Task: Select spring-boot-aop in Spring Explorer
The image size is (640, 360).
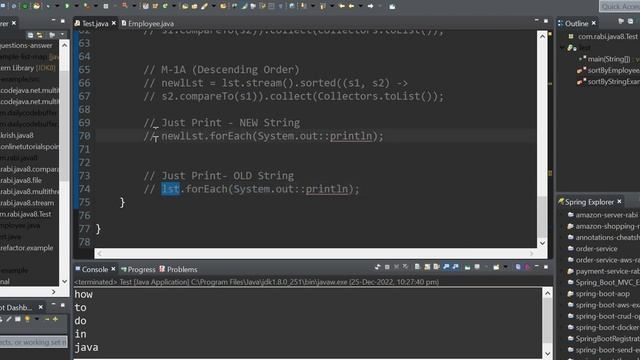Action: [602, 293]
